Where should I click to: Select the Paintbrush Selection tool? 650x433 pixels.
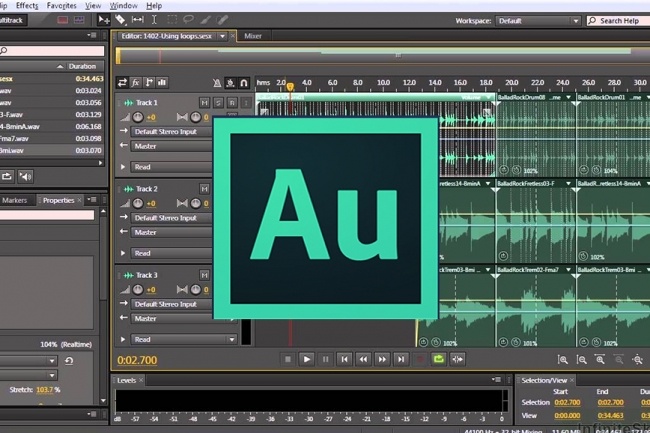click(206, 19)
